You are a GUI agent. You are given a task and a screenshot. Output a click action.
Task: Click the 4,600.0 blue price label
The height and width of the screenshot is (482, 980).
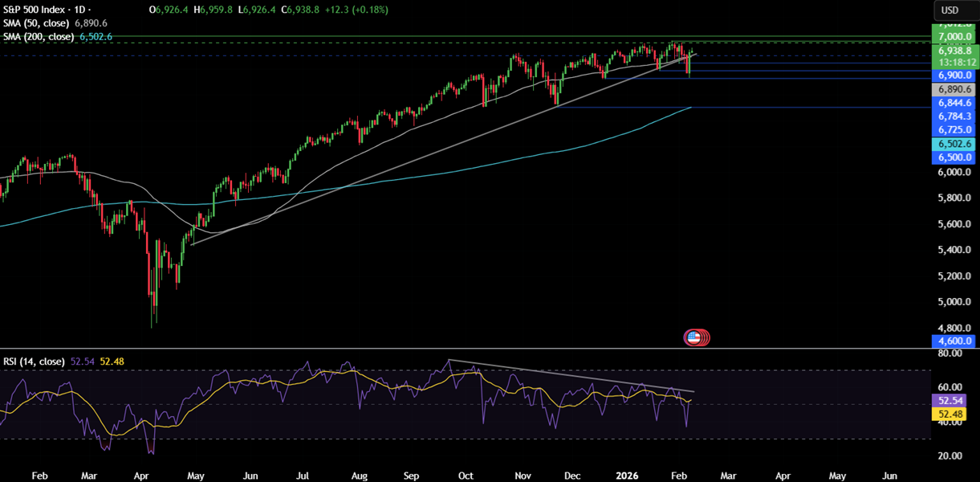[x=954, y=341]
